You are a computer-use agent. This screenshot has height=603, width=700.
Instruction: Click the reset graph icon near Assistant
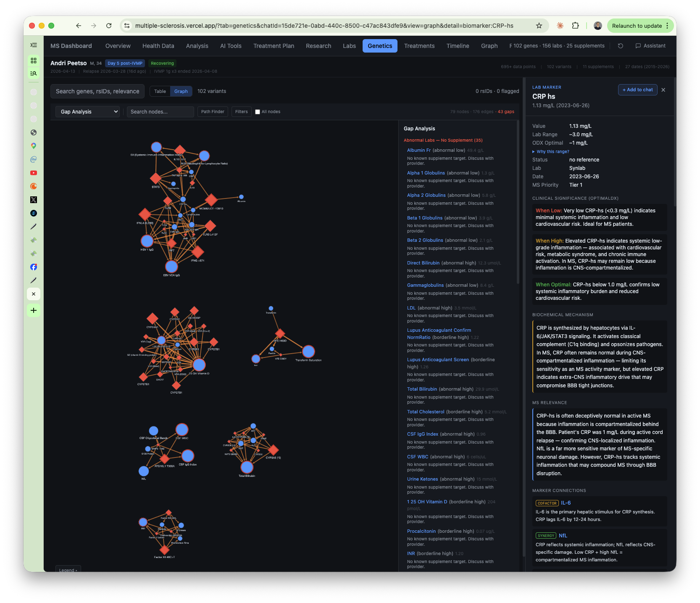pyautogui.click(x=620, y=46)
